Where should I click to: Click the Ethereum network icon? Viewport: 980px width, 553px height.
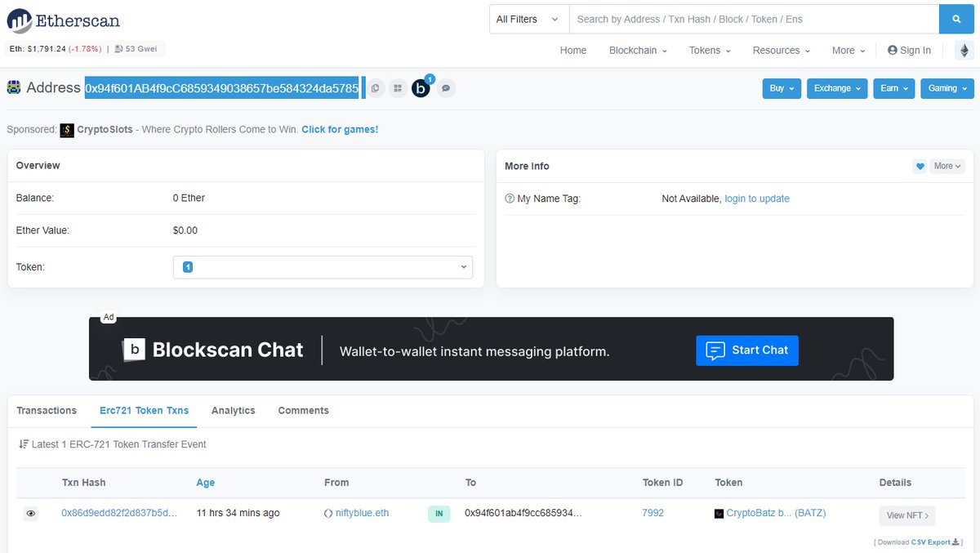[964, 51]
